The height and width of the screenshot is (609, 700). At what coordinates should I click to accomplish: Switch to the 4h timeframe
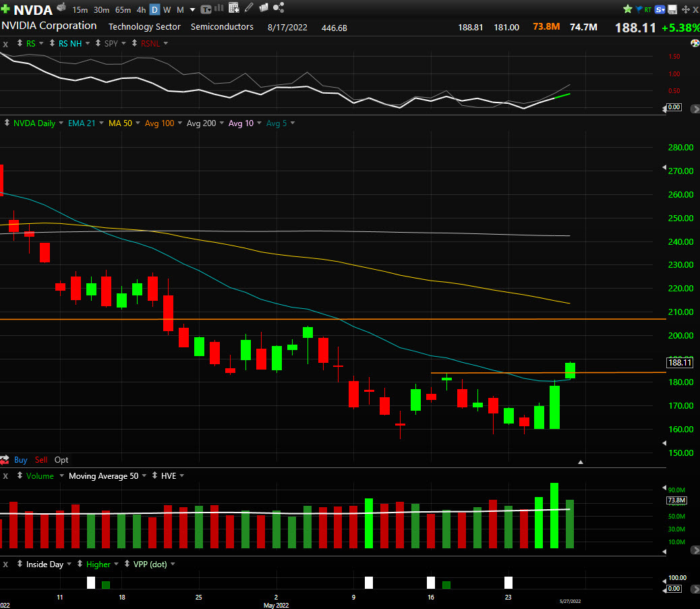pyautogui.click(x=141, y=10)
